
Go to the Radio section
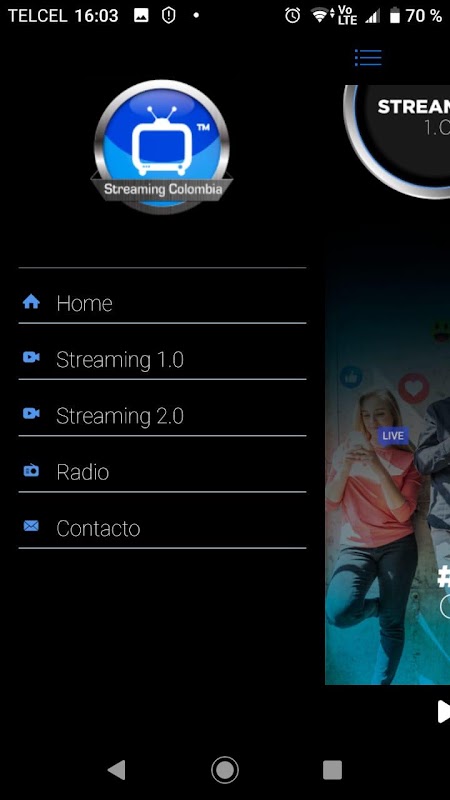point(162,471)
